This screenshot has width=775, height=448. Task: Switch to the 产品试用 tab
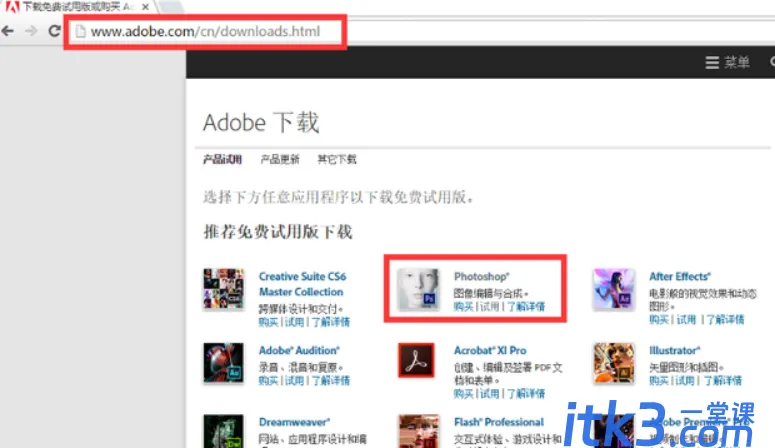(x=222, y=159)
